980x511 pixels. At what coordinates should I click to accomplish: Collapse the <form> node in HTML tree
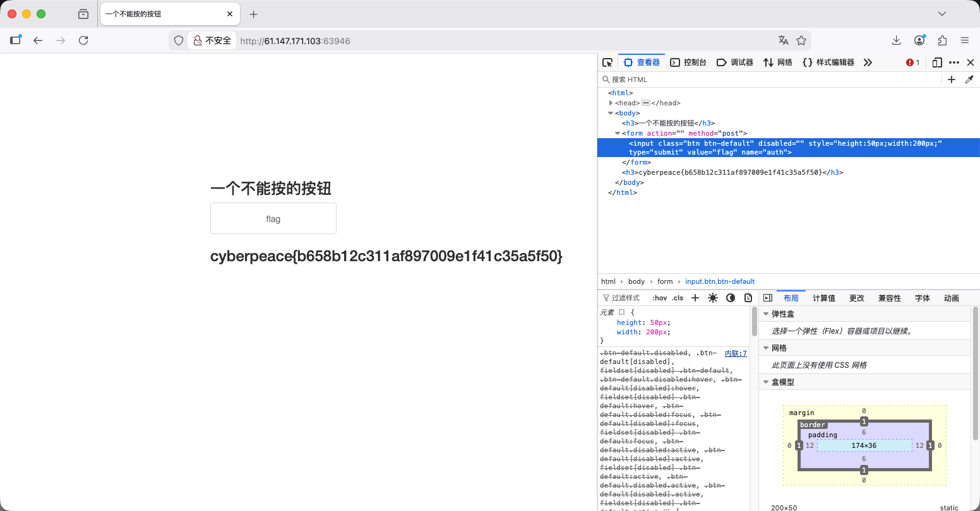tap(618, 133)
